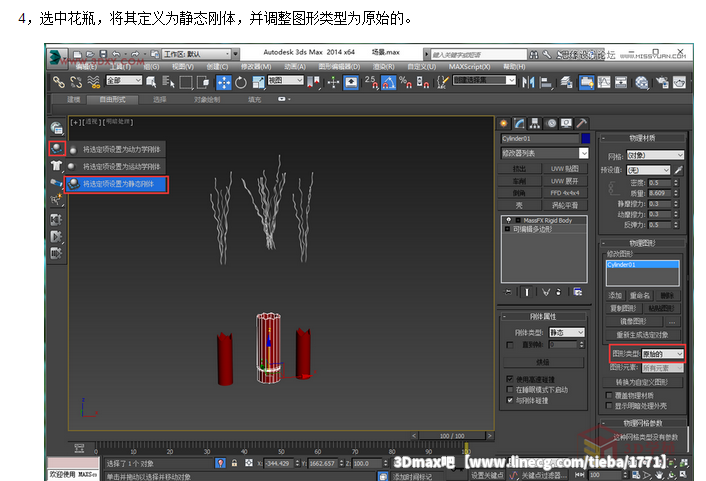Open the '图形类型' dropdown showing 原始的
706x481 pixels.
pyautogui.click(x=662, y=354)
